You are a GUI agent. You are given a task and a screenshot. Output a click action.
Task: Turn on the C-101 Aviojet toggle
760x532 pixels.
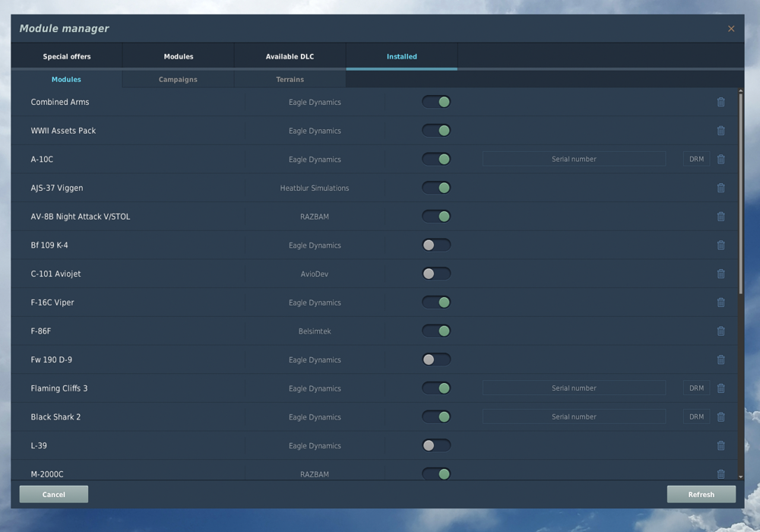pyautogui.click(x=436, y=274)
